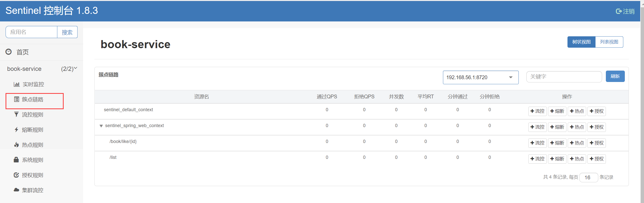This screenshot has width=644, height=203.
Task: Add 流控 rule for /list
Action: coord(537,159)
